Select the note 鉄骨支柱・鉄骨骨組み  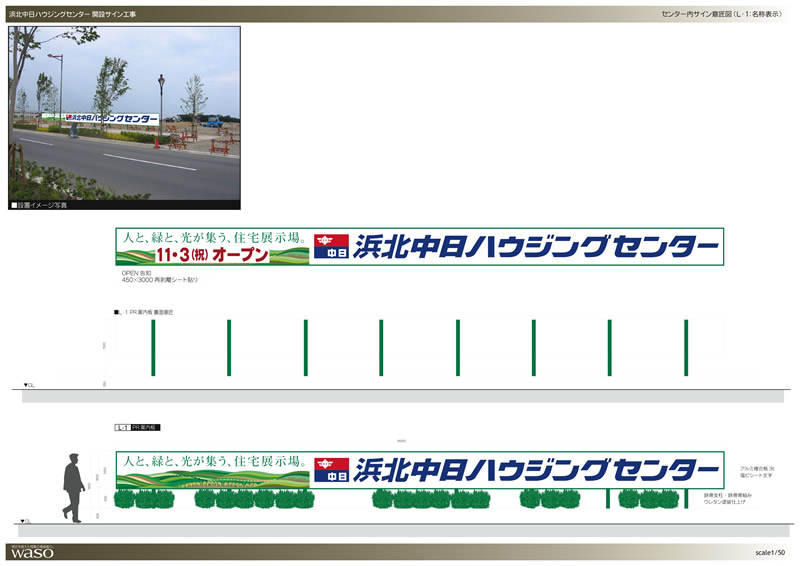tap(728, 496)
